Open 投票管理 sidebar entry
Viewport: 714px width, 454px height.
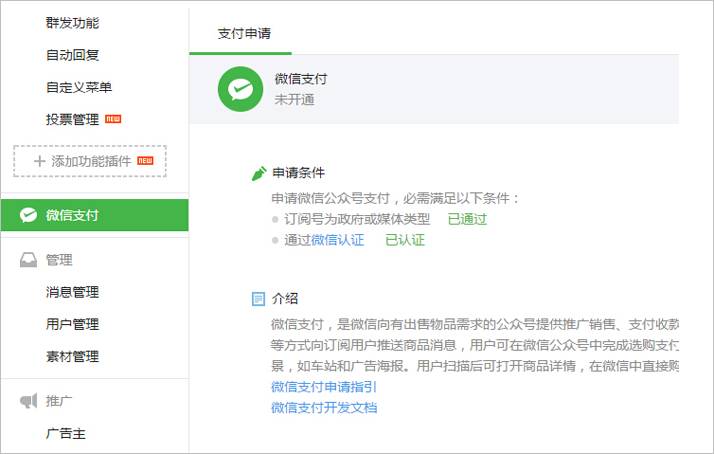(72, 119)
